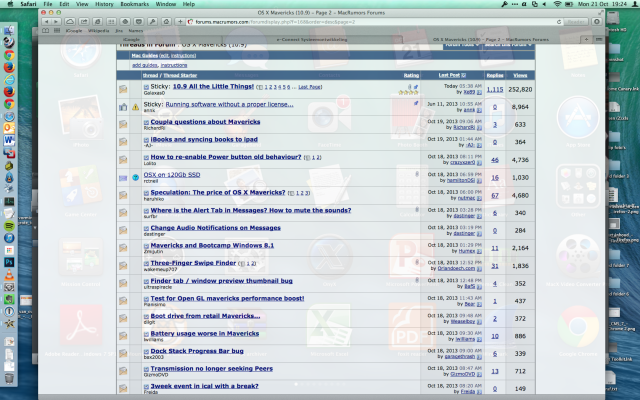Open 'Transmission no longer seeking Peers' thread
The width and height of the screenshot is (640, 400).
coord(212,369)
